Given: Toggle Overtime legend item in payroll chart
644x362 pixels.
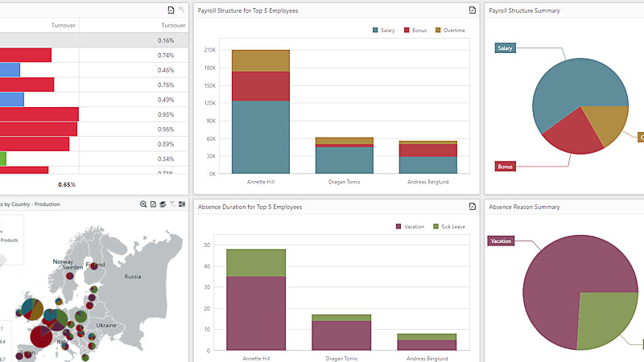Looking at the screenshot, I should [x=450, y=30].
